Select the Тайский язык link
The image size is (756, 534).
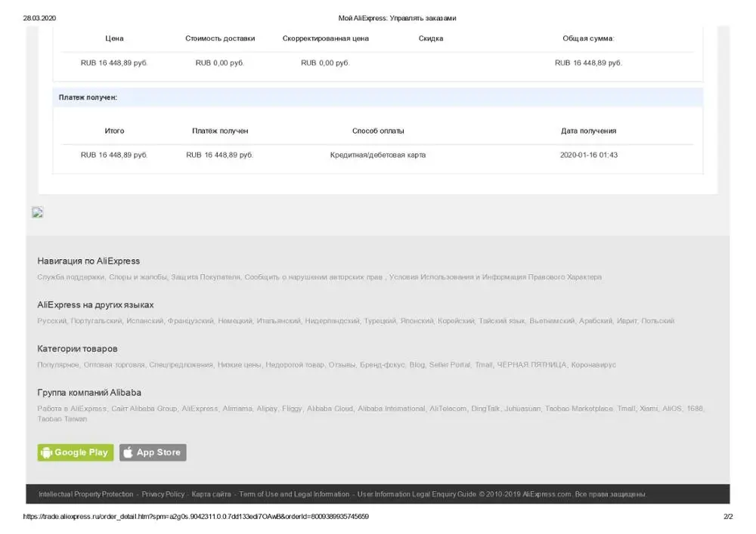[501, 321]
